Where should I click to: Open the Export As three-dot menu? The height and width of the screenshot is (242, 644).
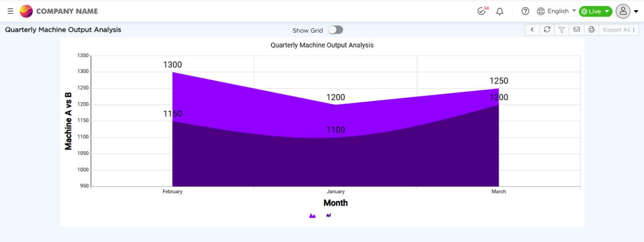tap(633, 29)
